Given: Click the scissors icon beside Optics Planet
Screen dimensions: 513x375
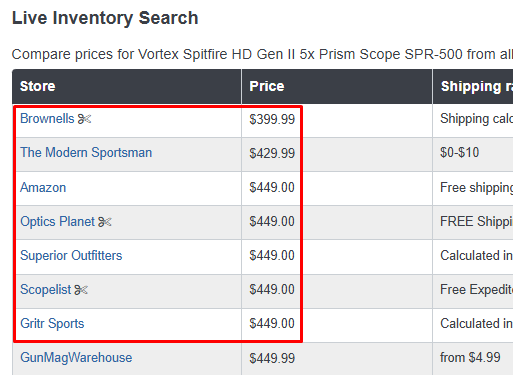Looking at the screenshot, I should click(x=105, y=222).
